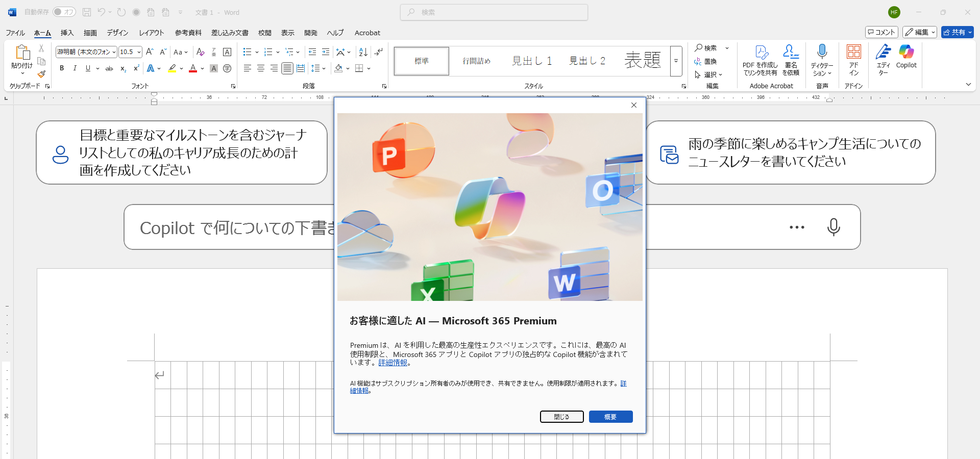
Task: Expand the Styles gallery
Action: (676, 61)
